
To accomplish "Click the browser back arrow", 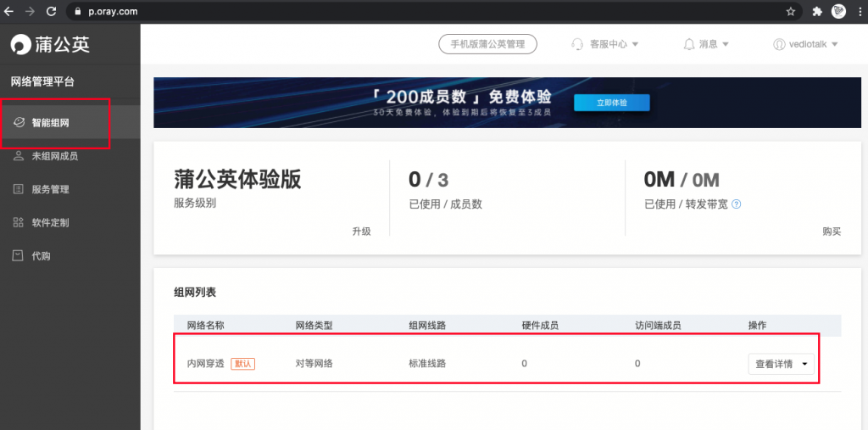I will click(8, 11).
